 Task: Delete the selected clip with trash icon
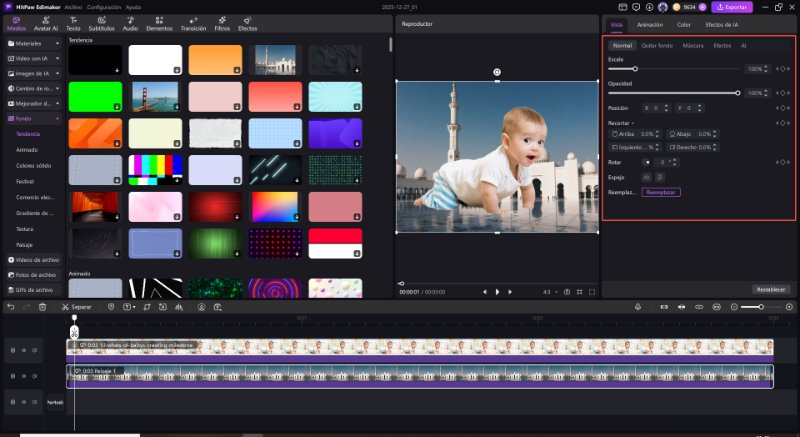tap(42, 307)
